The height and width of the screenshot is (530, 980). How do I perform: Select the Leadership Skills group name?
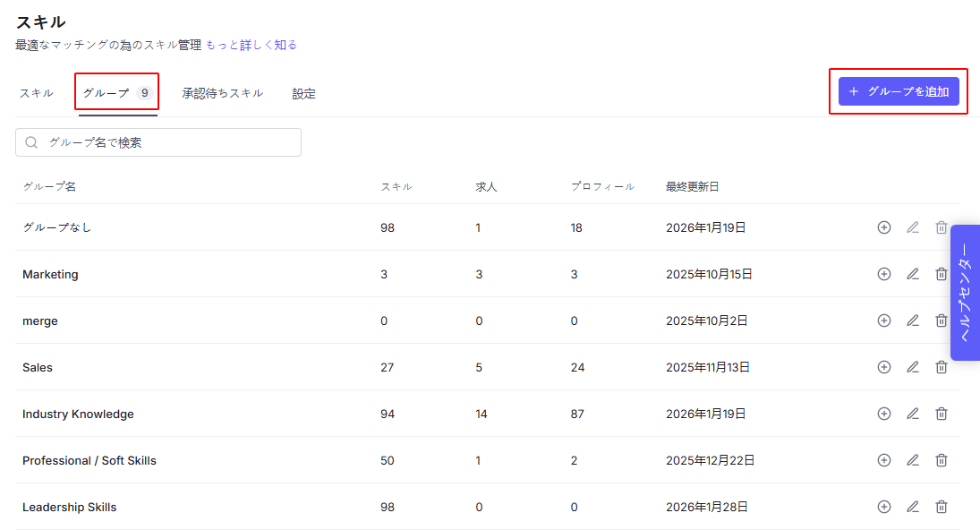tap(70, 508)
